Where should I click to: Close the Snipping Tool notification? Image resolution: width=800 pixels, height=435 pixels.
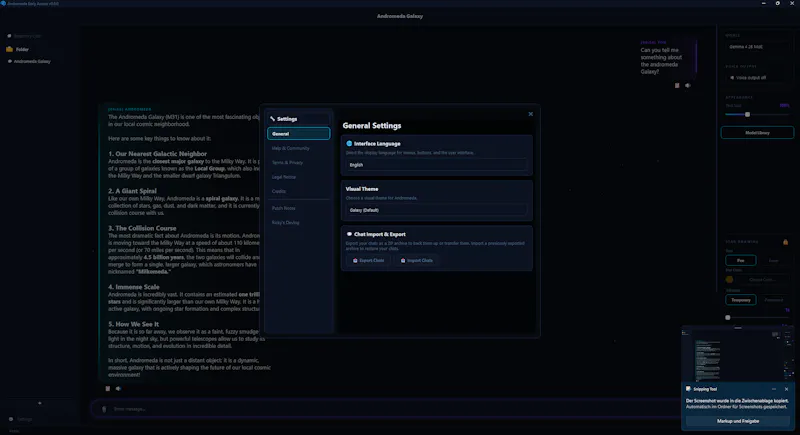pos(786,389)
